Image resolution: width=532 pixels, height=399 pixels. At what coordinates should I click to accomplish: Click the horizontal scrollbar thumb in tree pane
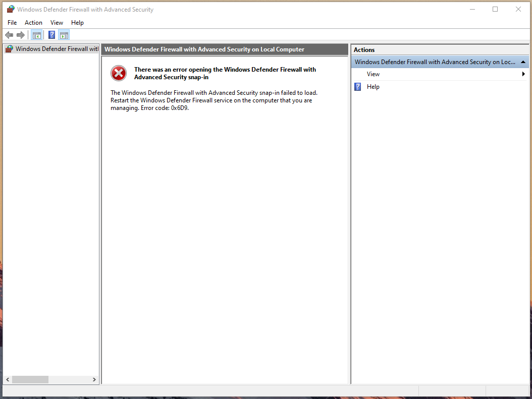(30, 380)
